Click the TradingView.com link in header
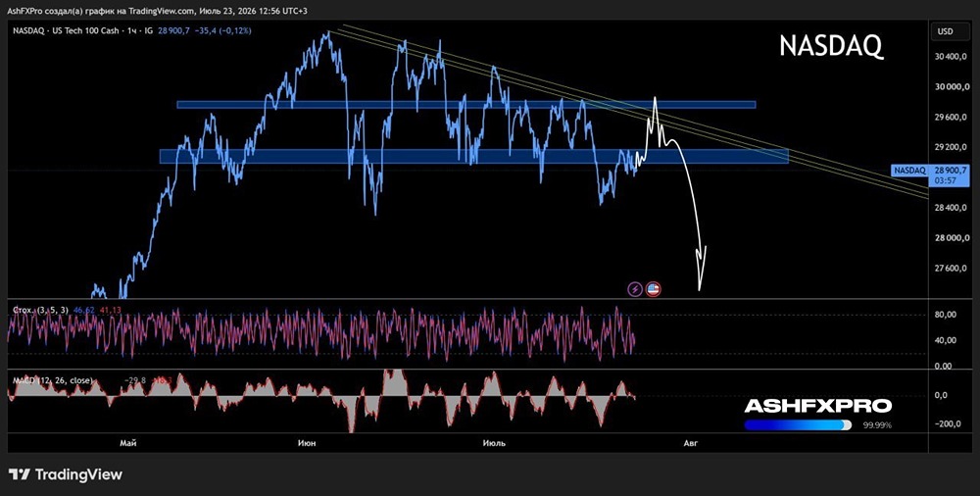Screen dimensions: 980x496 coord(160,11)
